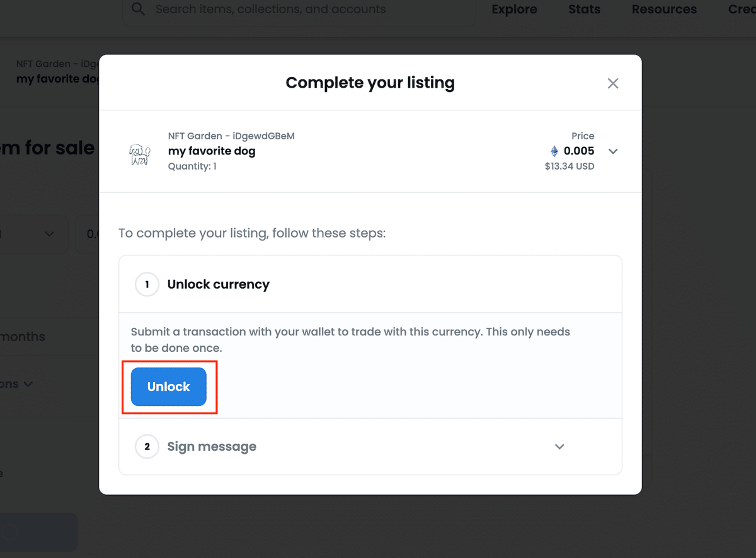This screenshot has width=756, height=558.
Task: Expand the Sign message step
Action: 559,446
